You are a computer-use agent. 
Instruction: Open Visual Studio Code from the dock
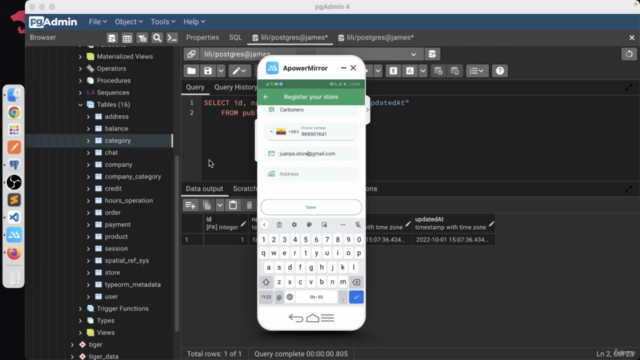pos(14,217)
